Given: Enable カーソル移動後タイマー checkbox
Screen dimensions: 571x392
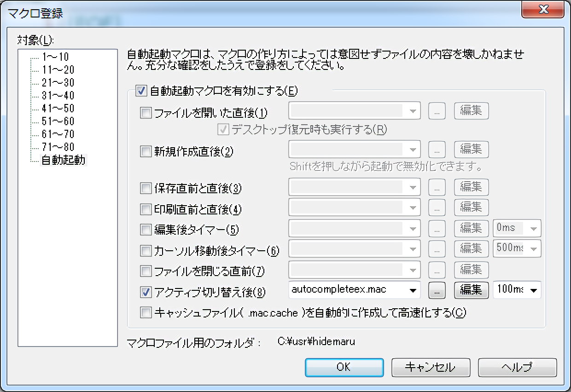Looking at the screenshot, I should pyautogui.click(x=146, y=251).
